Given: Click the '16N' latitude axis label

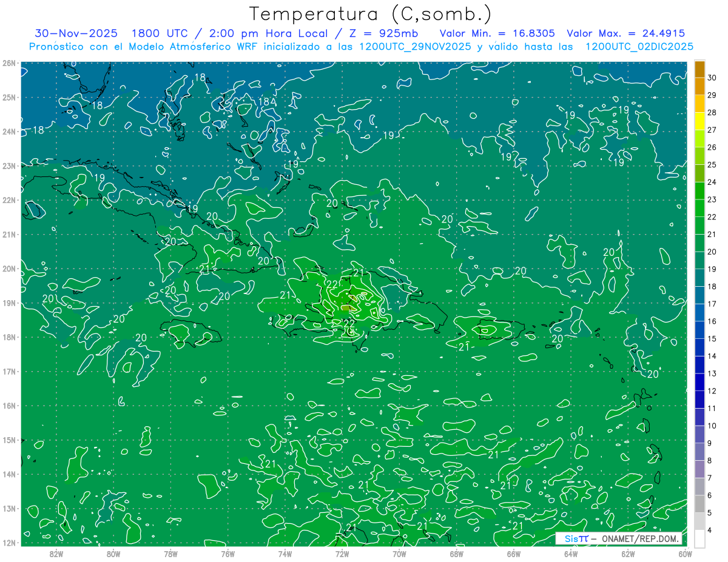Looking at the screenshot, I should pyautogui.click(x=8, y=406).
